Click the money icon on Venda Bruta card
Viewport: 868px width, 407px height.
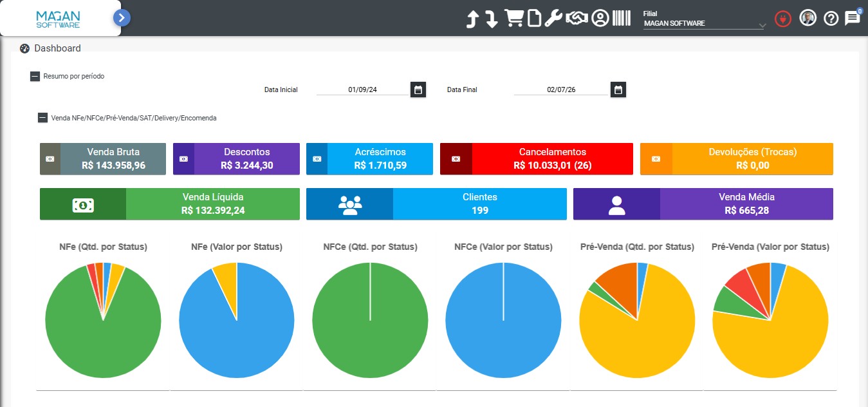point(50,159)
